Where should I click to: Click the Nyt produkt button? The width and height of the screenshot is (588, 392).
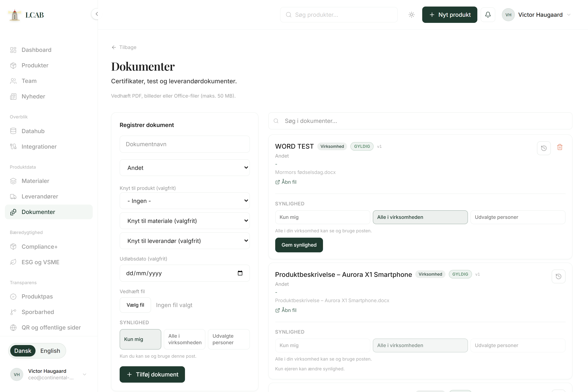tap(450, 15)
